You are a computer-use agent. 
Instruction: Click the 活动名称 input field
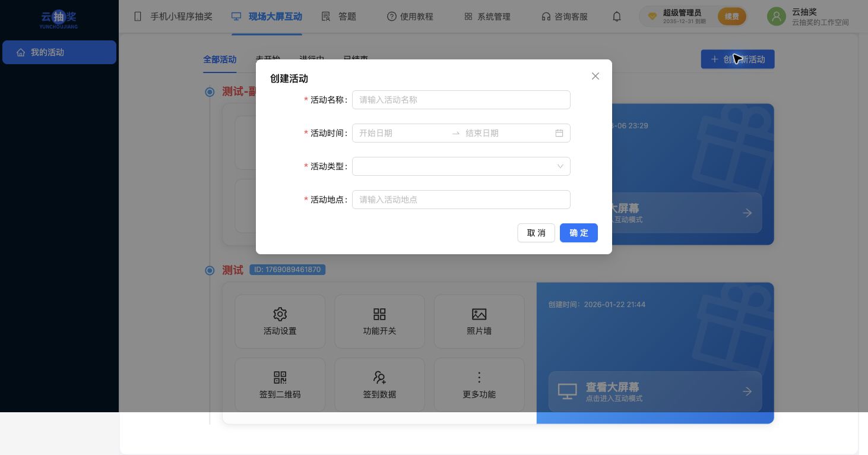pyautogui.click(x=461, y=100)
